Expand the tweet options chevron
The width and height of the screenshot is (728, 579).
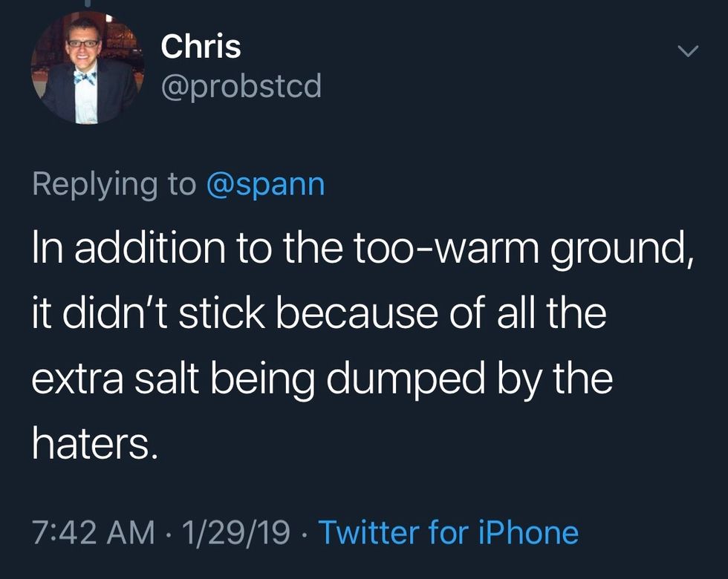689,52
